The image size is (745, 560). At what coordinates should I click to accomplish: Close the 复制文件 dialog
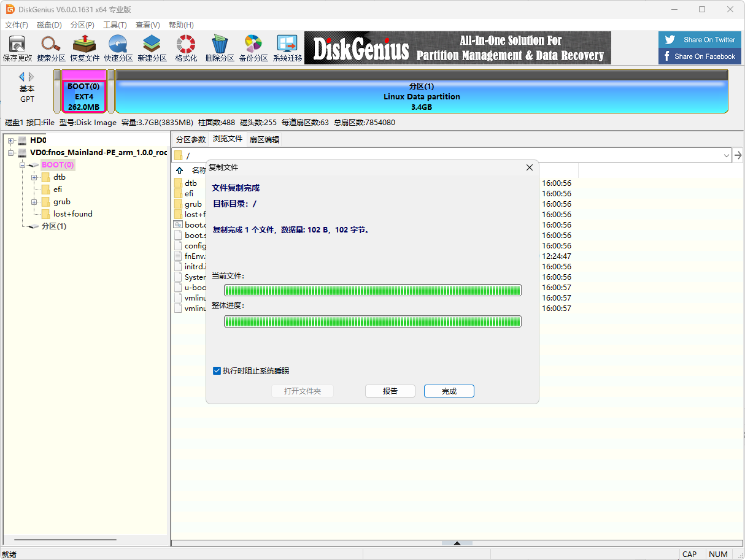[530, 167]
